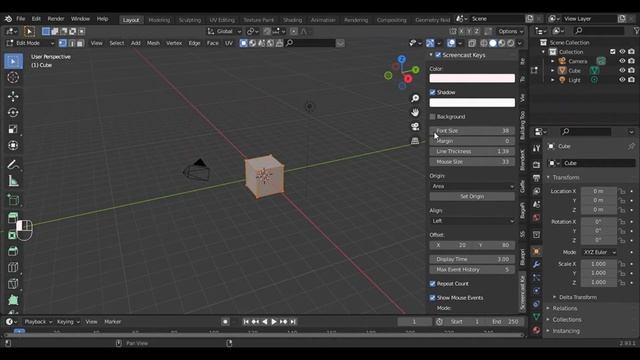Select the Inset Faces tool
This screenshot has width=640, height=360.
point(13,235)
